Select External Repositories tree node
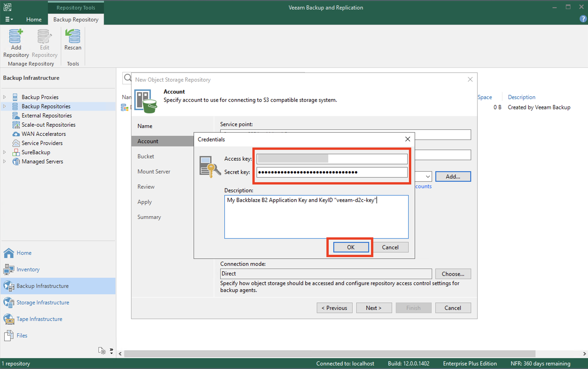588x369 pixels. tap(47, 115)
